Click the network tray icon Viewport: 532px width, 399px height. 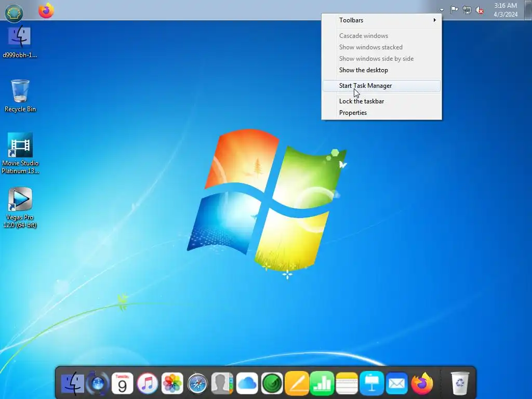click(467, 10)
